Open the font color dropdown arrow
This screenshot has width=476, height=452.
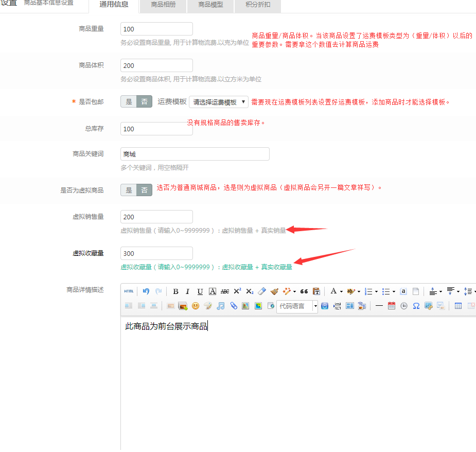point(341,291)
